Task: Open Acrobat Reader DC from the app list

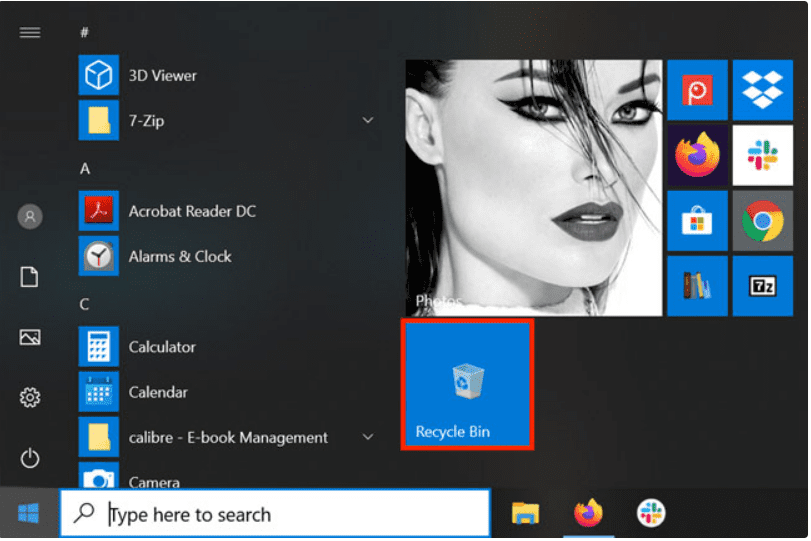Action: click(x=192, y=211)
